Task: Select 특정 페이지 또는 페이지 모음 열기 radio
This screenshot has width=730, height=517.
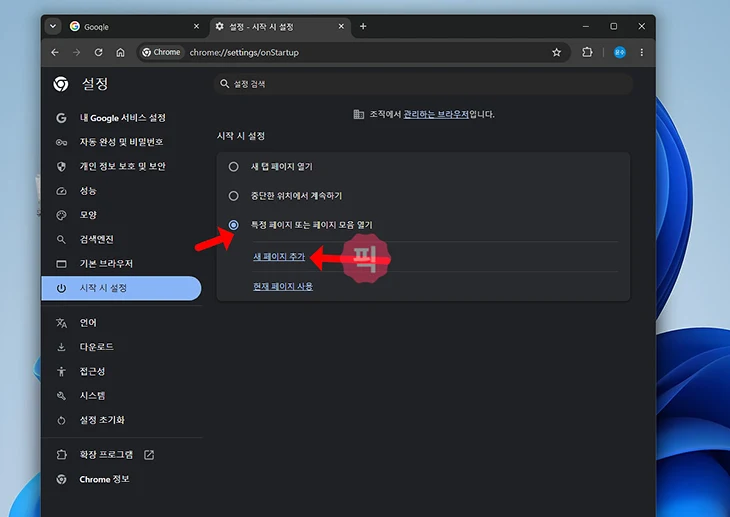Action: coord(233,225)
